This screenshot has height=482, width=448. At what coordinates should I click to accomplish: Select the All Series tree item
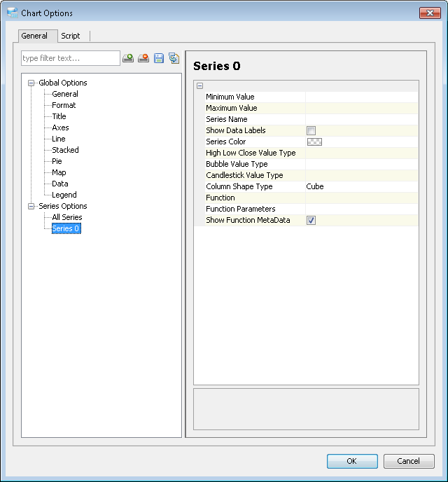click(x=67, y=217)
